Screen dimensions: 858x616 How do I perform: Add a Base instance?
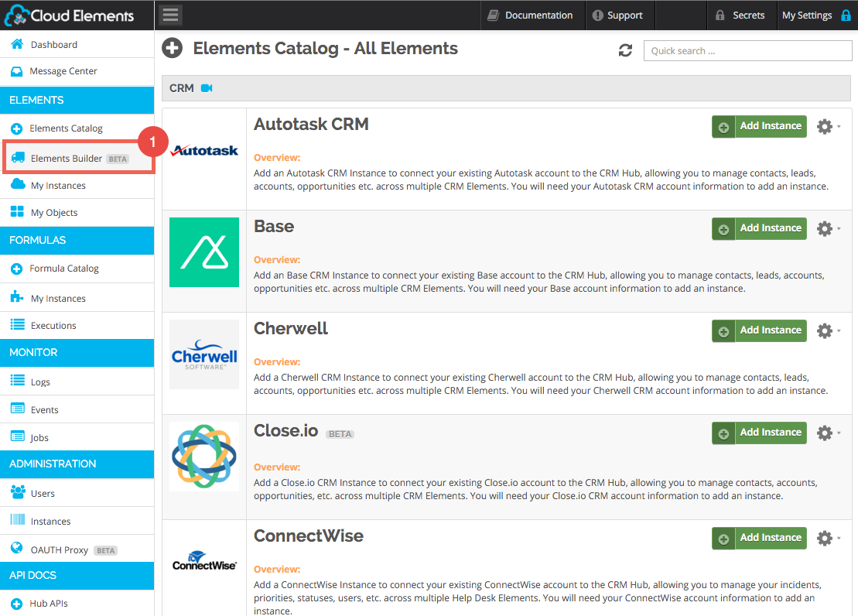759,229
